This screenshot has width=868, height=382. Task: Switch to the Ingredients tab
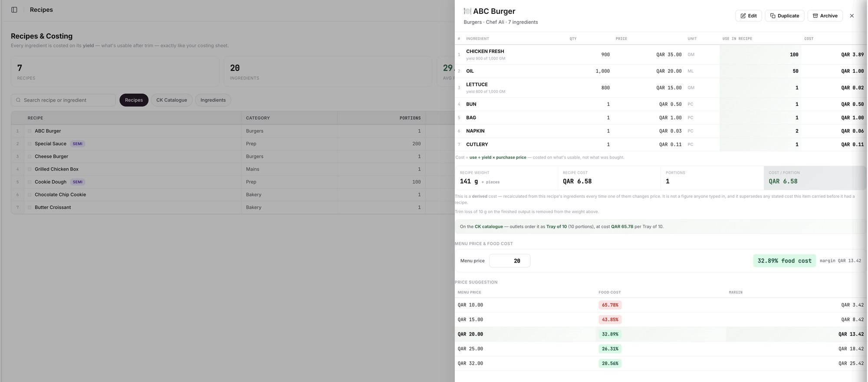click(213, 100)
